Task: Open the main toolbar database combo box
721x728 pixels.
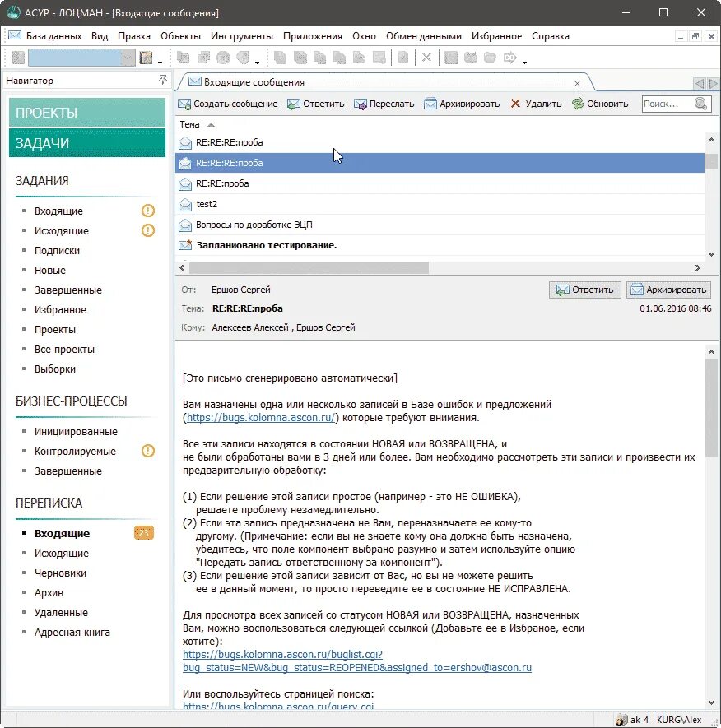Action: pyautogui.click(x=81, y=58)
